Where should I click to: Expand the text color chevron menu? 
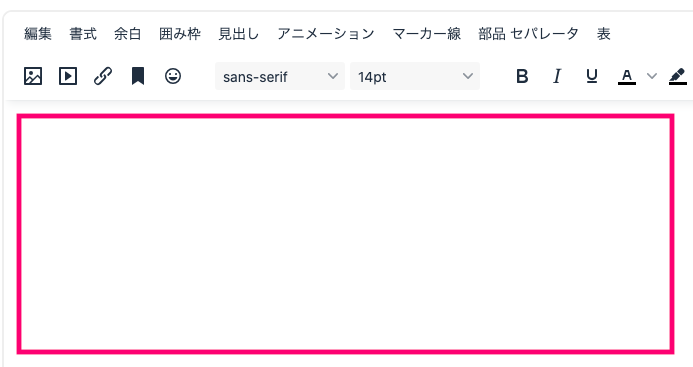[x=651, y=76]
